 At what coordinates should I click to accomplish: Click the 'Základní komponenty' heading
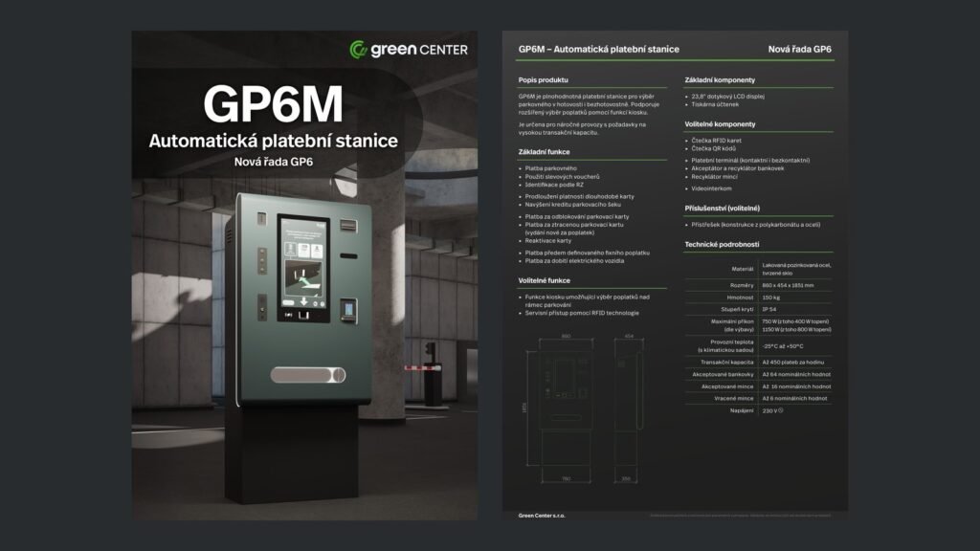click(x=720, y=80)
